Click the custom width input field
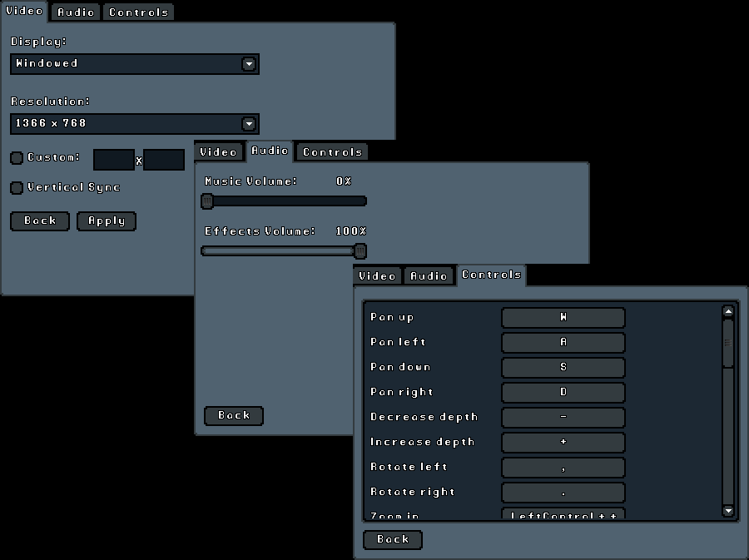The width and height of the screenshot is (749, 560). pyautogui.click(x=114, y=160)
